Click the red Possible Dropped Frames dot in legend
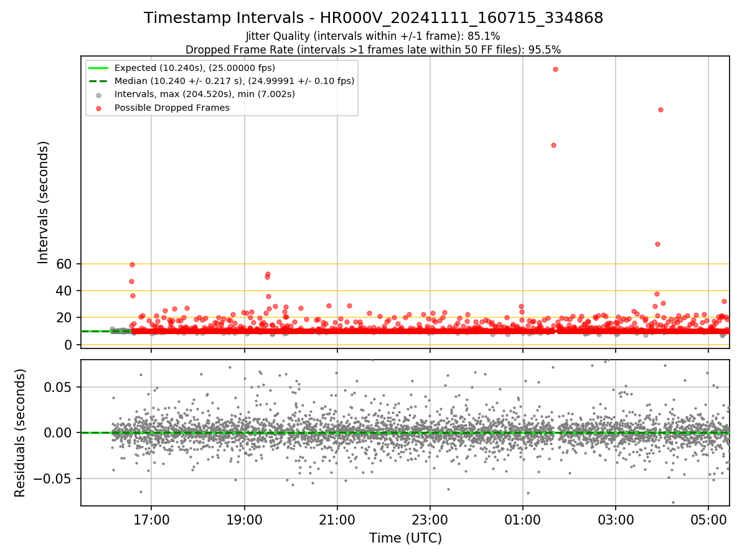This screenshot has width=747, height=560. [x=99, y=108]
